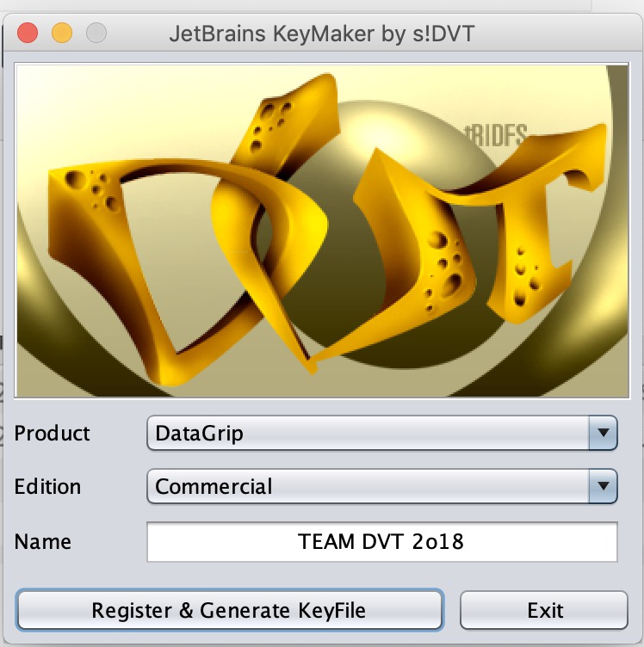Expand the Edition dropdown arrow
Screen dimensions: 644x647
tap(603, 486)
